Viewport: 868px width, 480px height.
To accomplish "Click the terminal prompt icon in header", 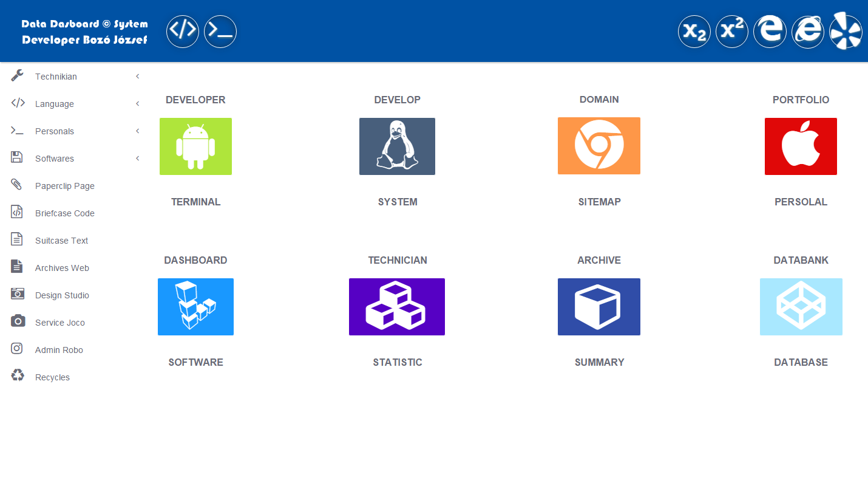I will coord(220,32).
